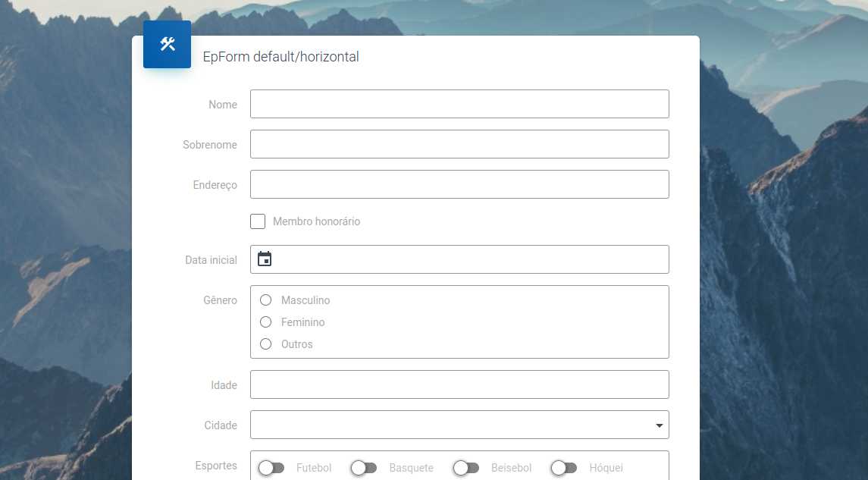Check the Membro honorário checkbox
This screenshot has height=480, width=868.
(258, 221)
